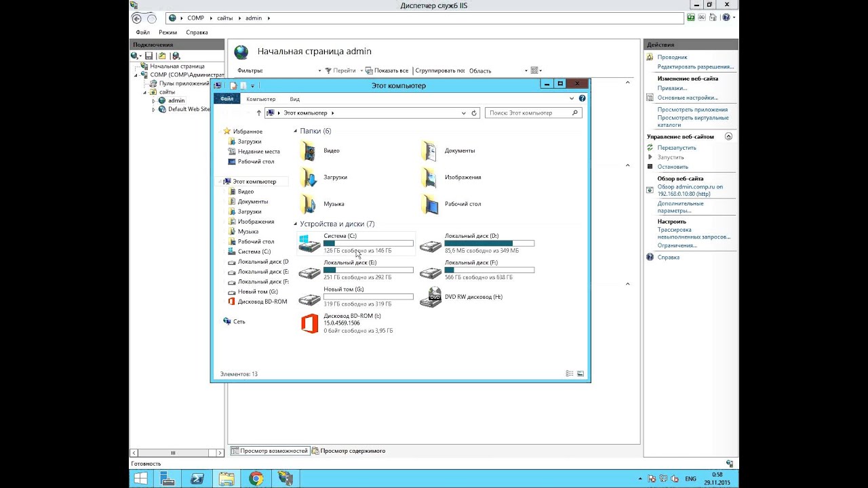
Task: Click Показать все button in filters
Action: [x=387, y=70]
